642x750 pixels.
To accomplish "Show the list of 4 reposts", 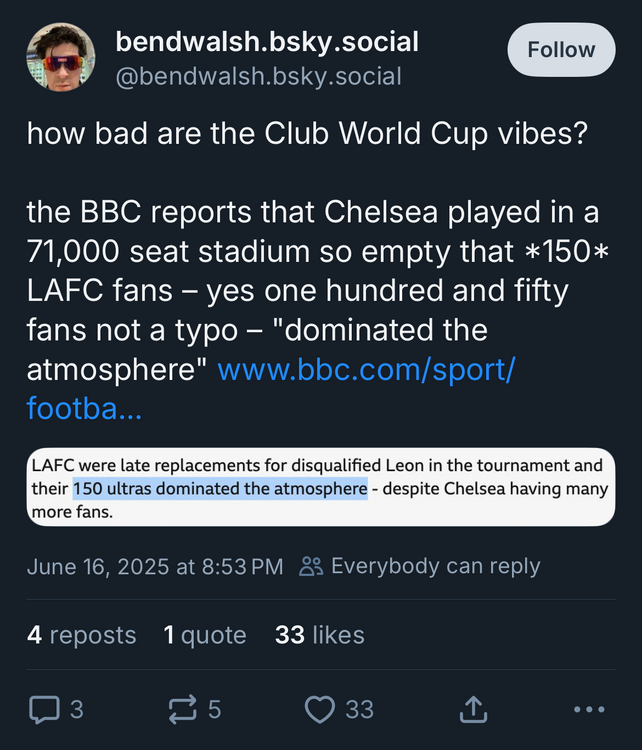I will (x=82, y=635).
